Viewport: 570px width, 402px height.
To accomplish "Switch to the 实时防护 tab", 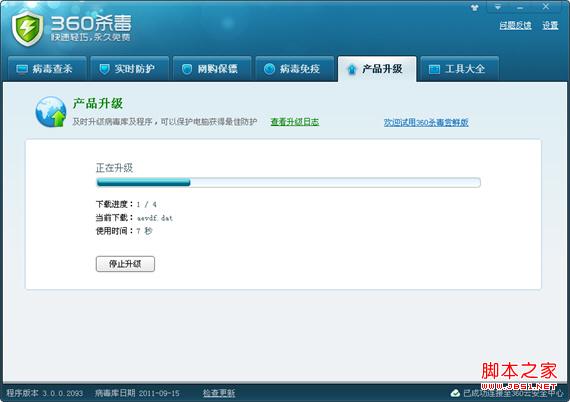I will (x=129, y=69).
